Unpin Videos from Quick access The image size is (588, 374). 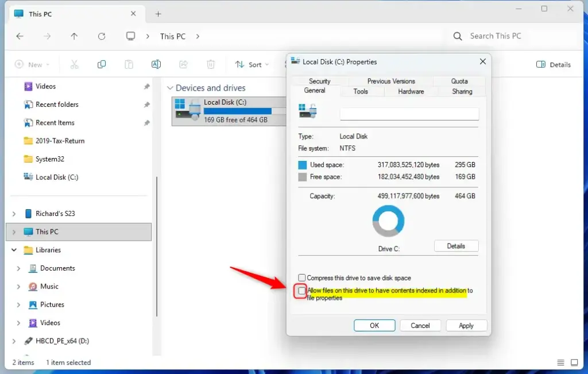(x=146, y=86)
